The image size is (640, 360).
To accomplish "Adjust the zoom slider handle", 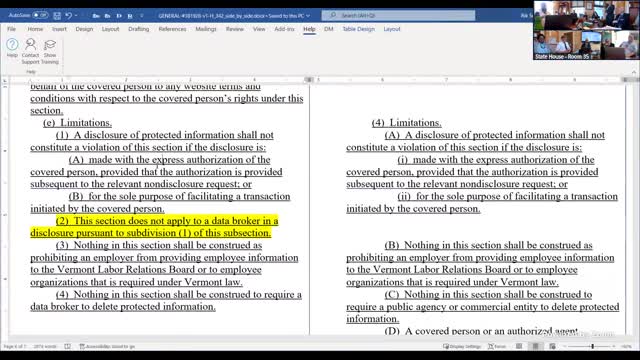I will tap(592, 346).
